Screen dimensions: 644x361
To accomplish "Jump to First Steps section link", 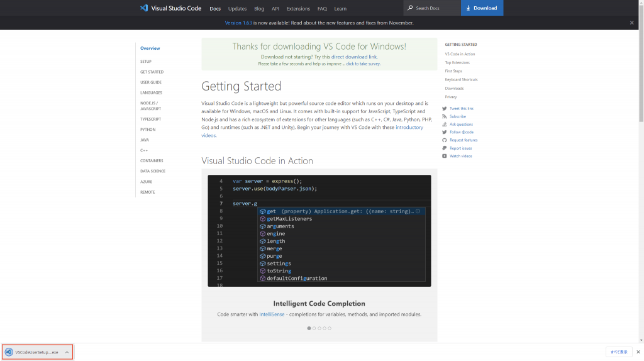I will [x=453, y=71].
